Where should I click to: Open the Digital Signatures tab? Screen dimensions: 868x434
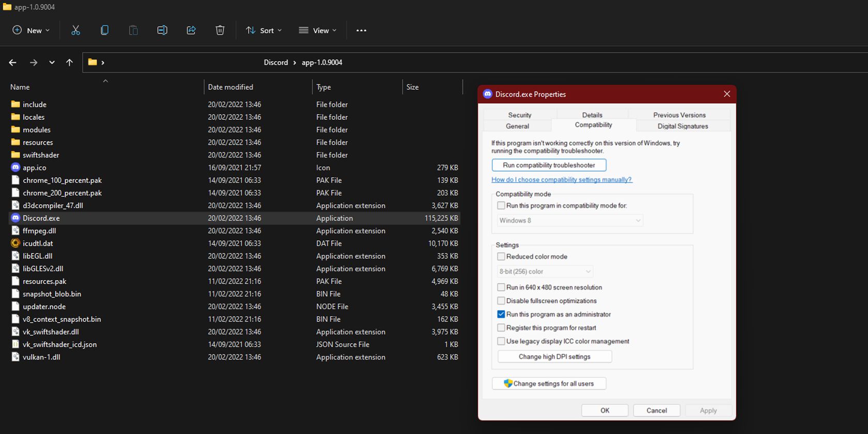(x=683, y=126)
